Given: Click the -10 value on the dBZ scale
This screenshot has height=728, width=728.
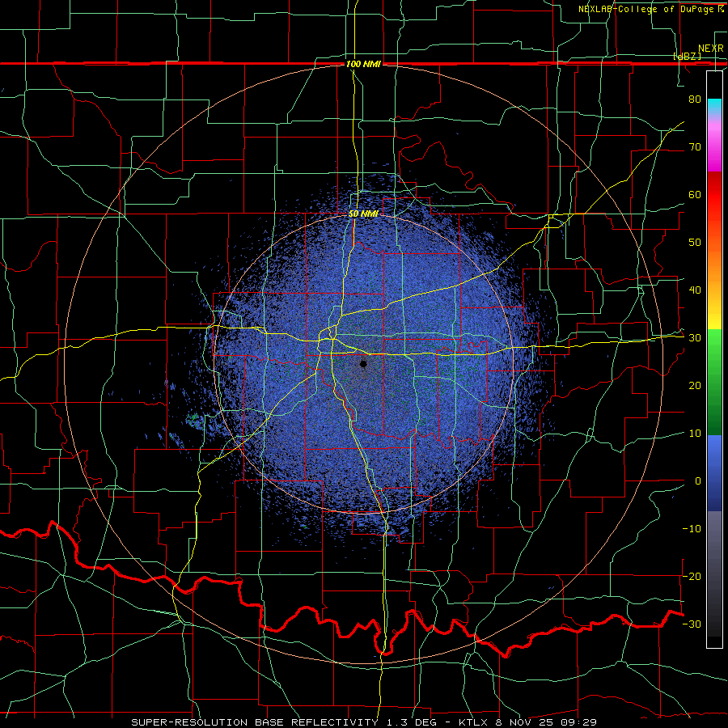Looking at the screenshot, I should point(692,529).
